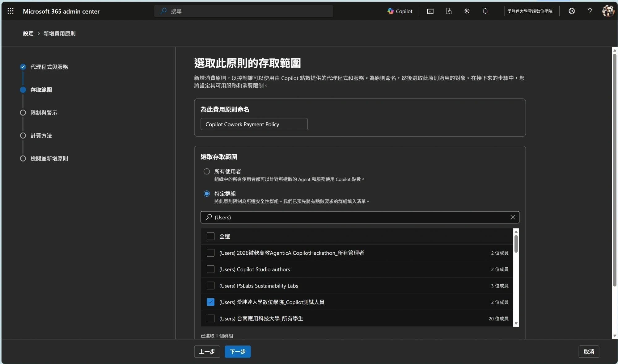Image resolution: width=618 pixels, height=364 pixels.
Task: Open the help question mark icon
Action: [x=590, y=11]
